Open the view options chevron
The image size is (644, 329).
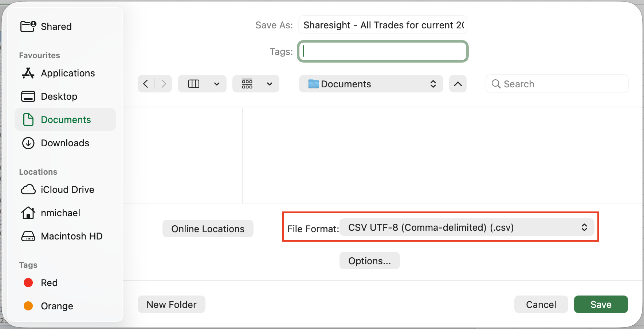pyautogui.click(x=217, y=84)
